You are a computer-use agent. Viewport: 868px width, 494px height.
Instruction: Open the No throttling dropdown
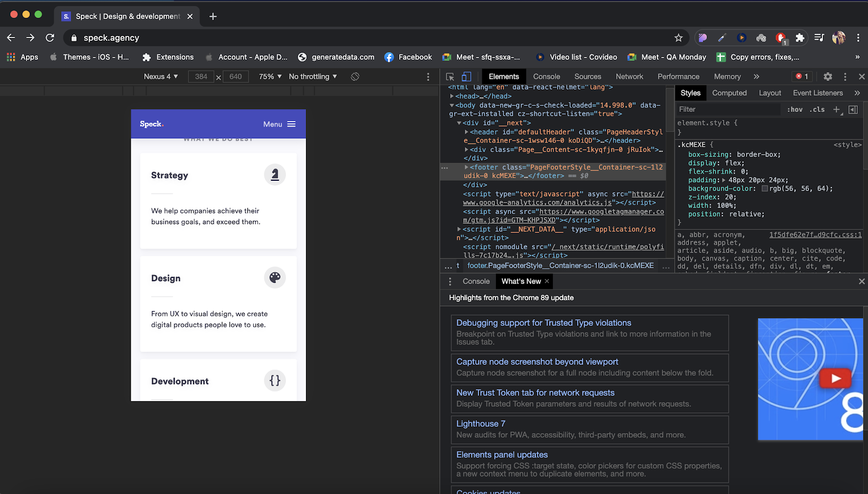[x=313, y=77]
